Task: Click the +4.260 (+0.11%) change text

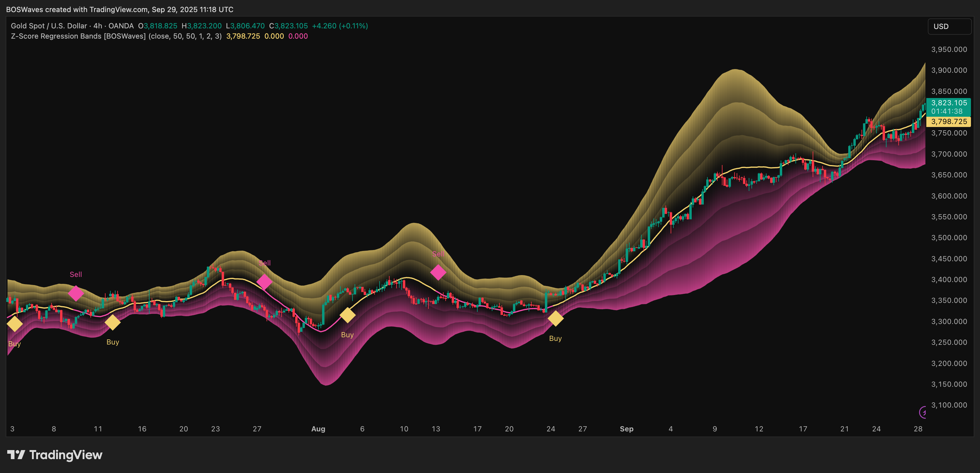Action: click(x=340, y=26)
